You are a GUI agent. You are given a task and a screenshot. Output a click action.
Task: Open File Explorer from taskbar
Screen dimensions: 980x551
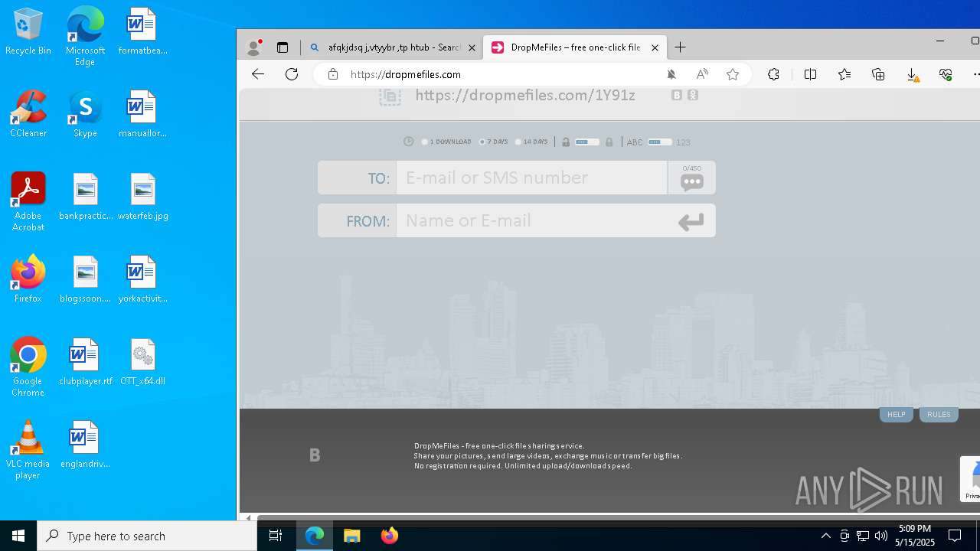[x=351, y=536]
